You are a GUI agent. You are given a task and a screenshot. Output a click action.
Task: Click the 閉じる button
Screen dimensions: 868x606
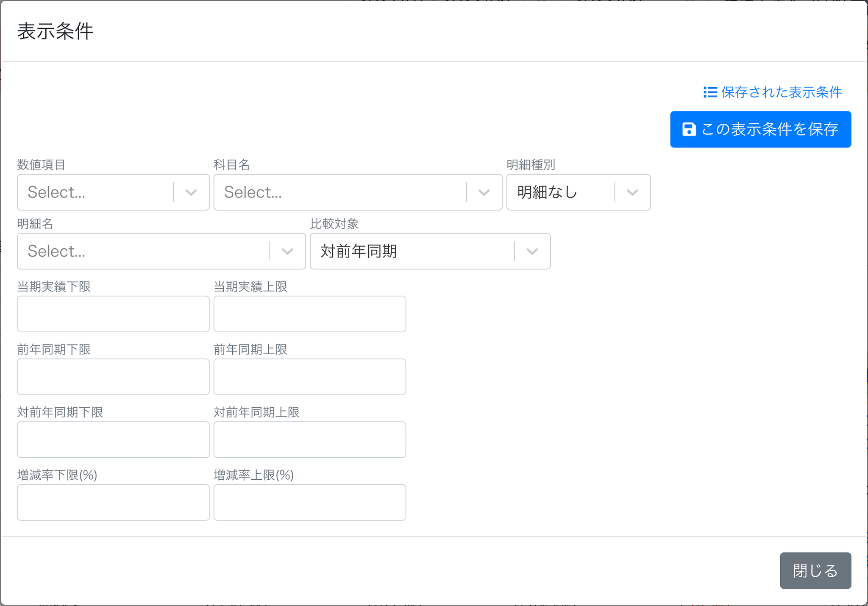point(815,570)
